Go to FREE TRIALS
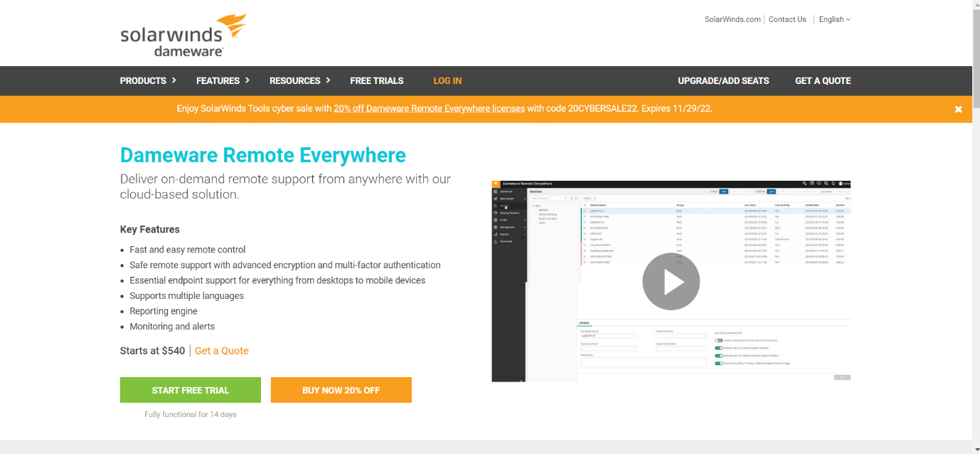This screenshot has width=980, height=454. point(377,80)
